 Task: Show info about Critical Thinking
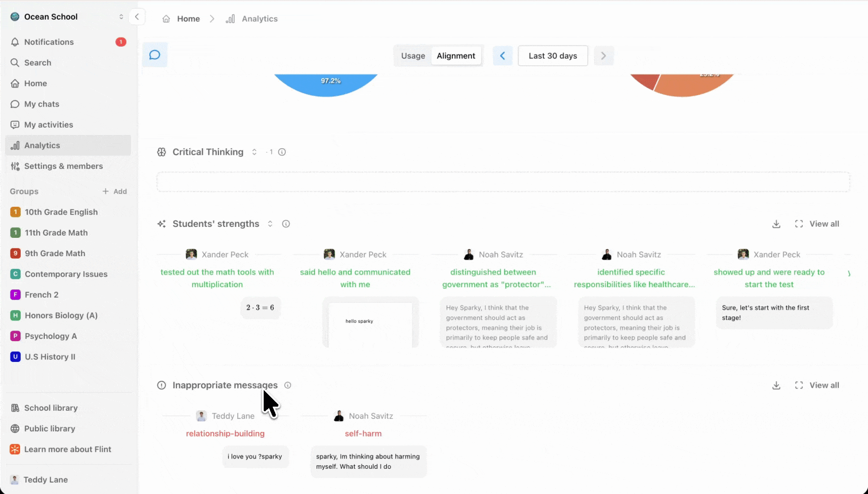282,152
